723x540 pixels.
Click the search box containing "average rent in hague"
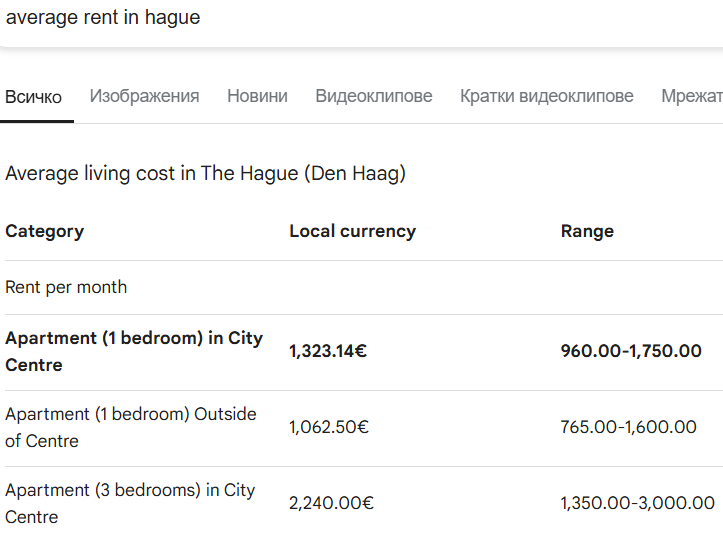click(300, 18)
